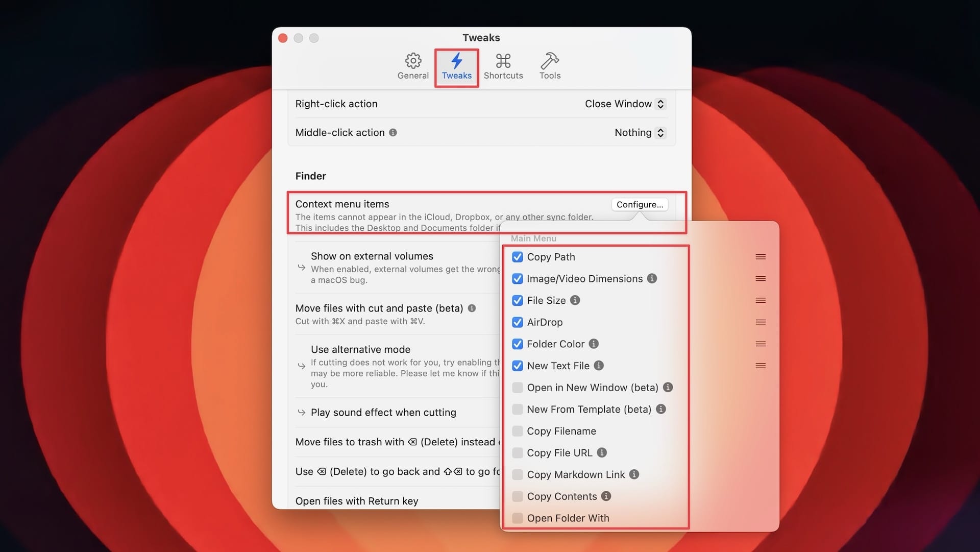This screenshot has height=552, width=980.
Task: Click the Move files with cut and paste info icon
Action: [472, 308]
